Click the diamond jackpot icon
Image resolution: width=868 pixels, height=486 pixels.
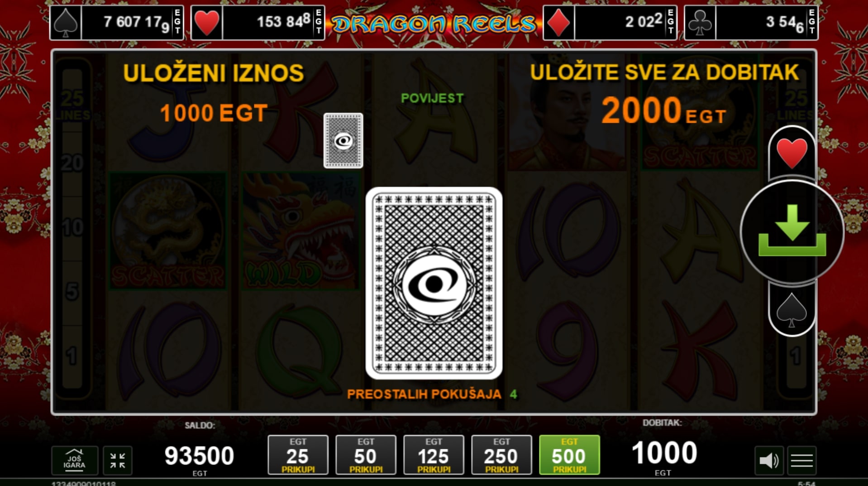coord(559,23)
